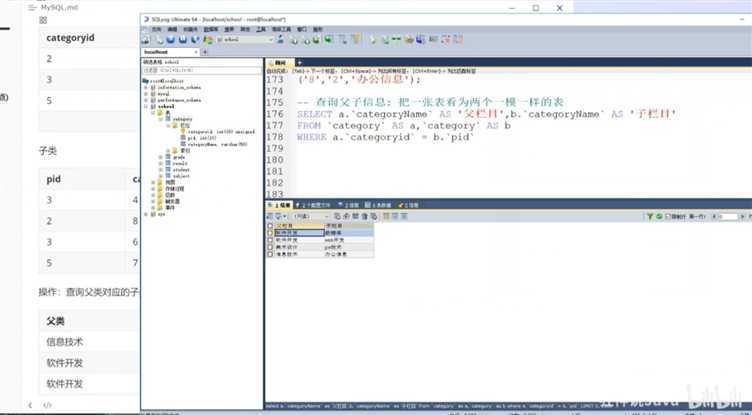Viewport: 752px width, 415px height.
Task: Select the categoryName column in tree
Action: (217, 144)
